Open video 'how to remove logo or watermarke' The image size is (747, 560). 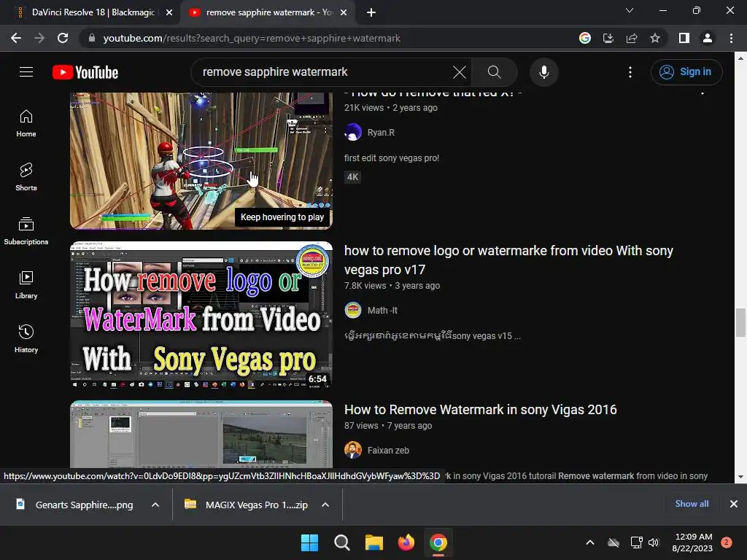click(508, 260)
